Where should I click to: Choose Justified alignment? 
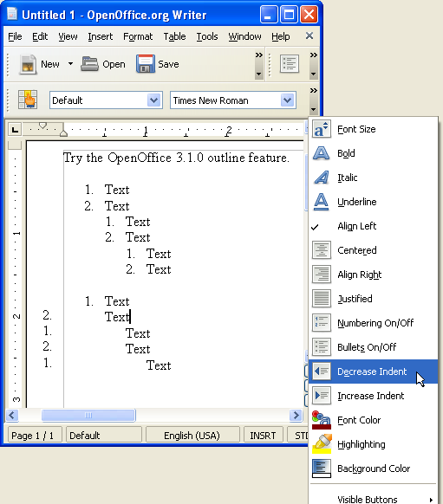point(373,299)
